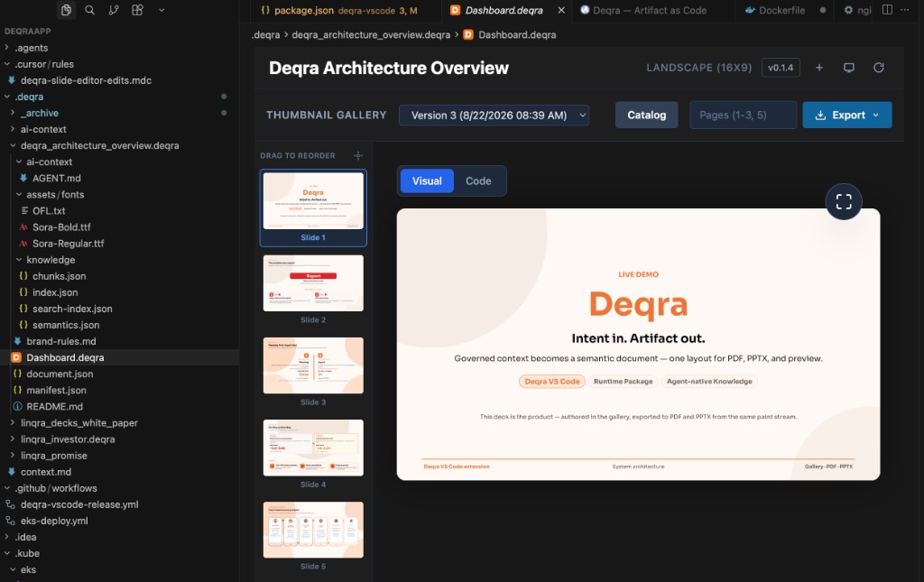Click the .deqra breadcrumb segment
Screen dimensions: 924x582
(266, 35)
